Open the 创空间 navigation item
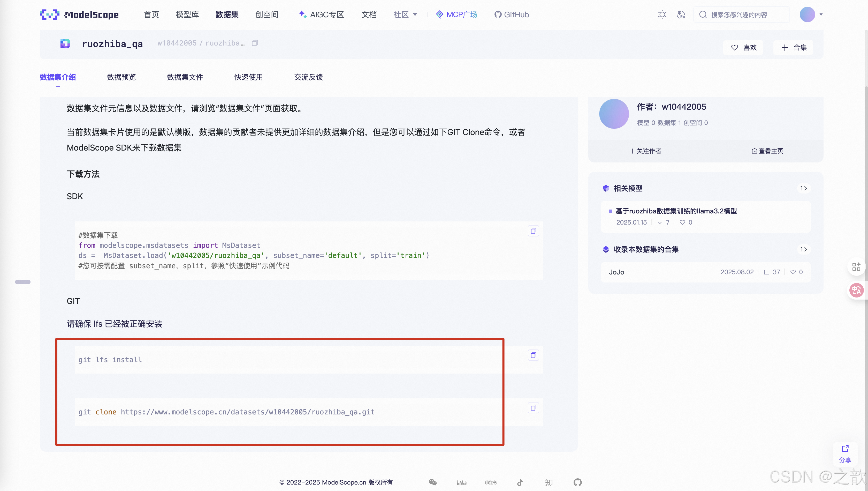 click(x=267, y=14)
